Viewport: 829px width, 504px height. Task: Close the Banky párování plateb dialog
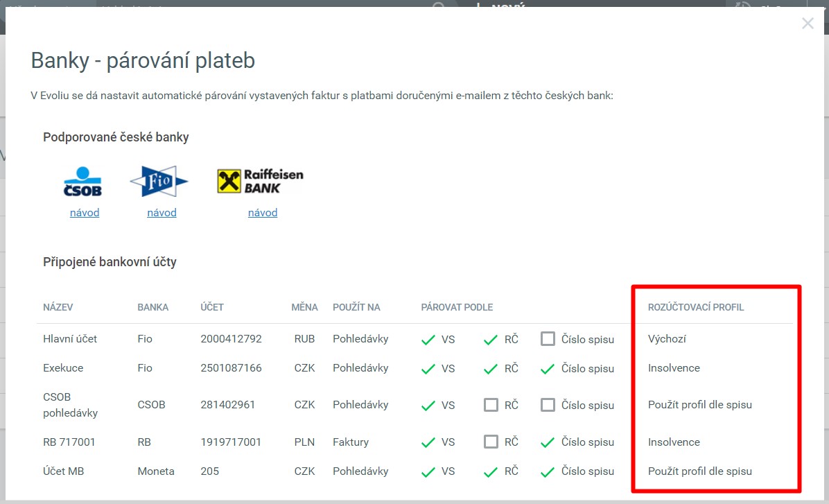(x=808, y=24)
